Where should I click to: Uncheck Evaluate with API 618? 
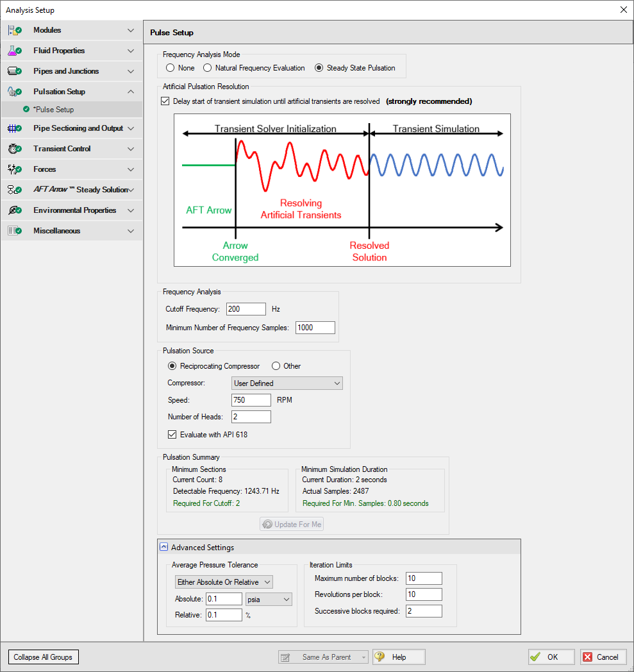172,434
